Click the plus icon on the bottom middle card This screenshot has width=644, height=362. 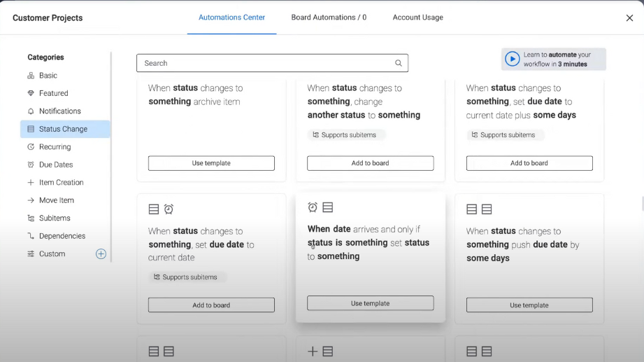(313, 351)
